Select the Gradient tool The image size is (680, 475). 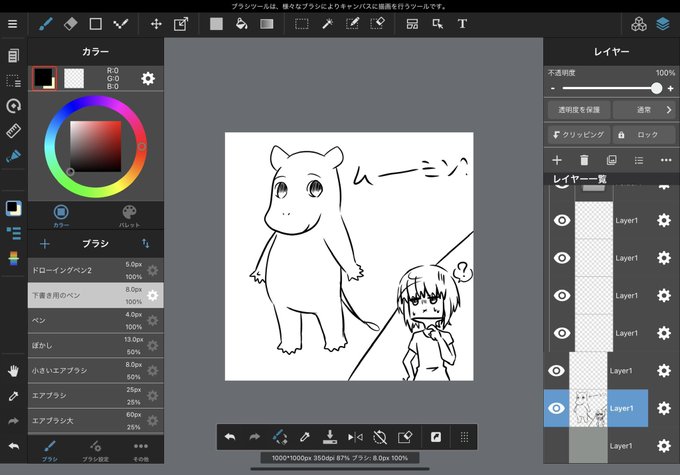(x=267, y=24)
